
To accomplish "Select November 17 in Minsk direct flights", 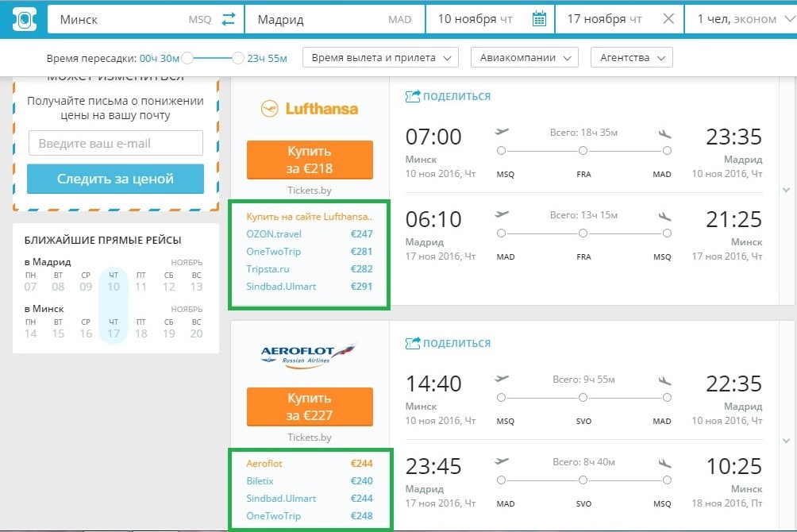I will 114,333.
